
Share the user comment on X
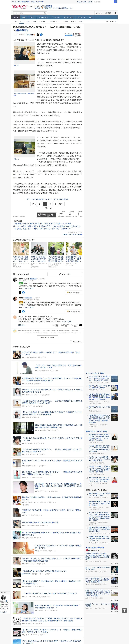pyautogui.click(x=80, y=325)
